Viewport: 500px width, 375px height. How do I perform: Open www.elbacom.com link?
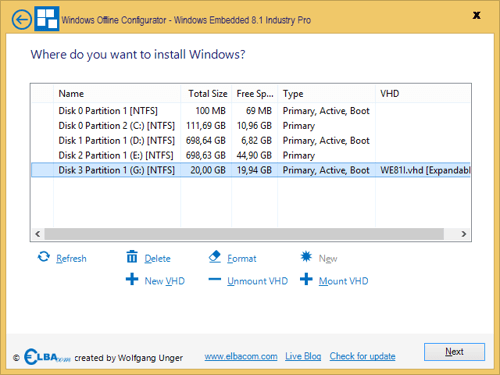(241, 356)
